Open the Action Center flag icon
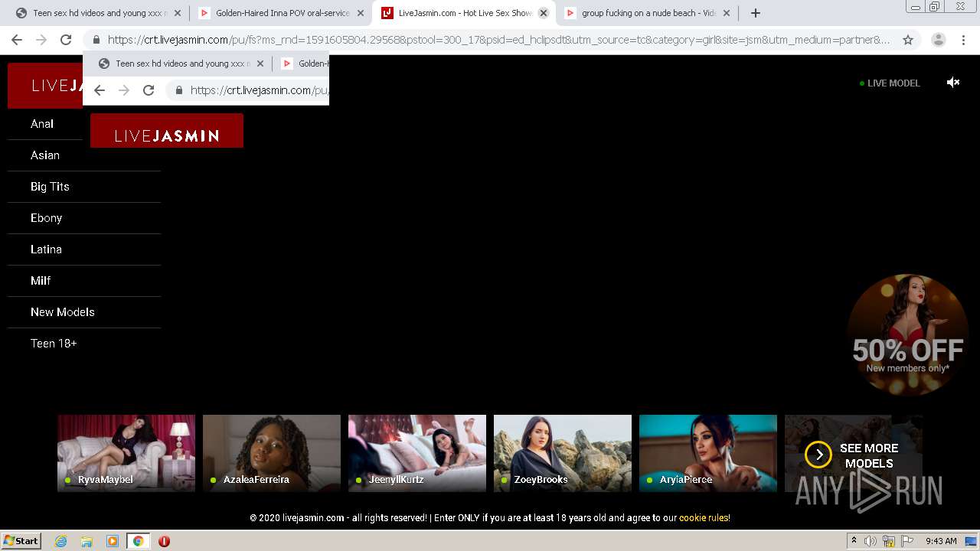Image resolution: width=980 pixels, height=551 pixels. [x=907, y=541]
